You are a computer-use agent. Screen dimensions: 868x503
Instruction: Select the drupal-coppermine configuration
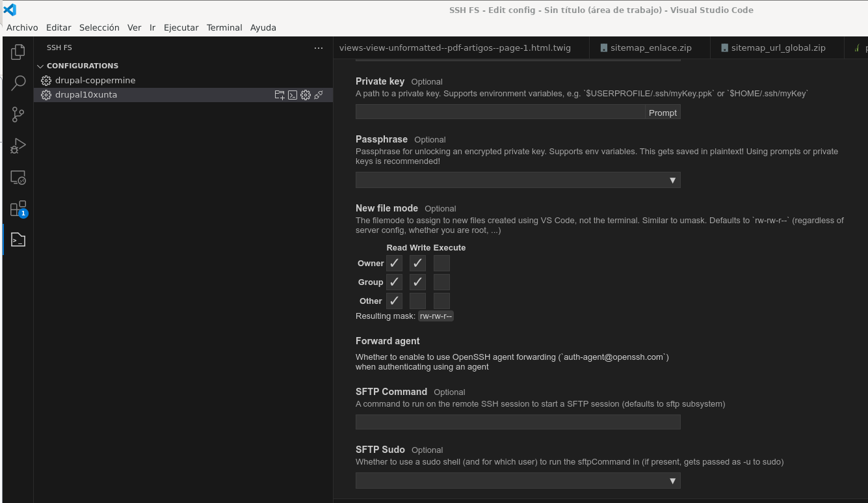pyautogui.click(x=95, y=80)
